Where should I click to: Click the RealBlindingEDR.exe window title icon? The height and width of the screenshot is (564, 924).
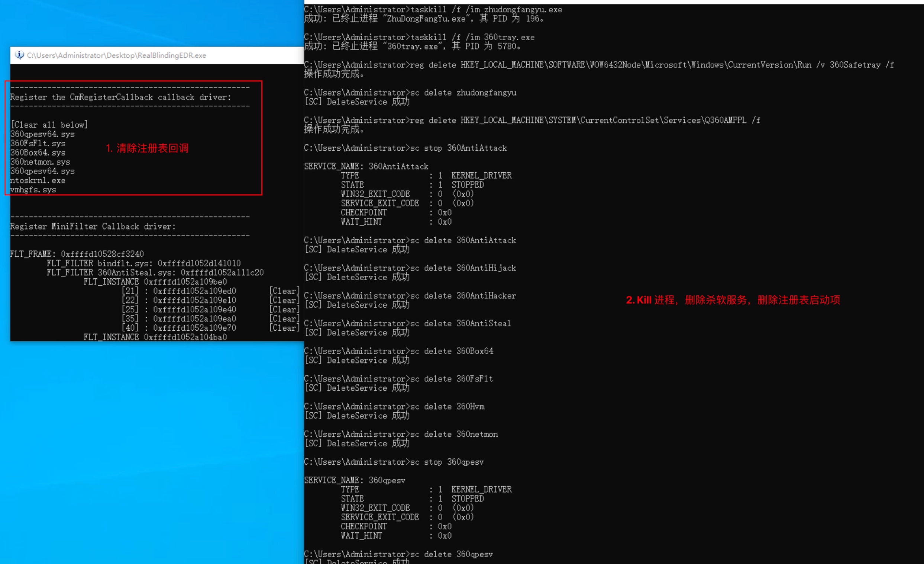pyautogui.click(x=19, y=55)
